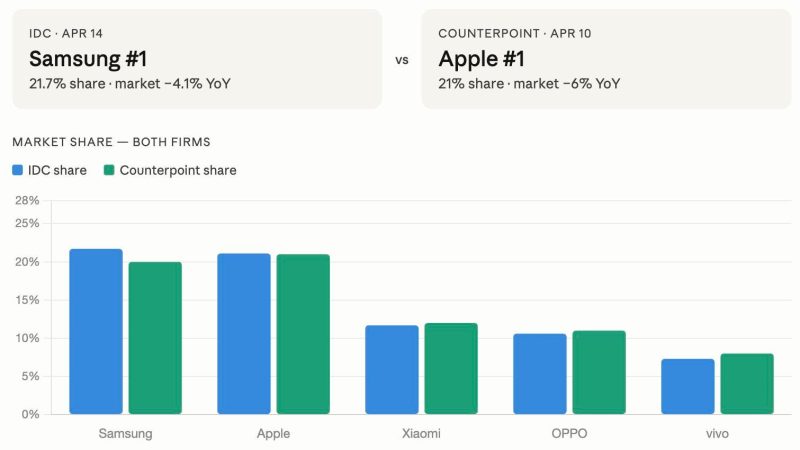Click the Samsung x-axis label

tap(125, 434)
